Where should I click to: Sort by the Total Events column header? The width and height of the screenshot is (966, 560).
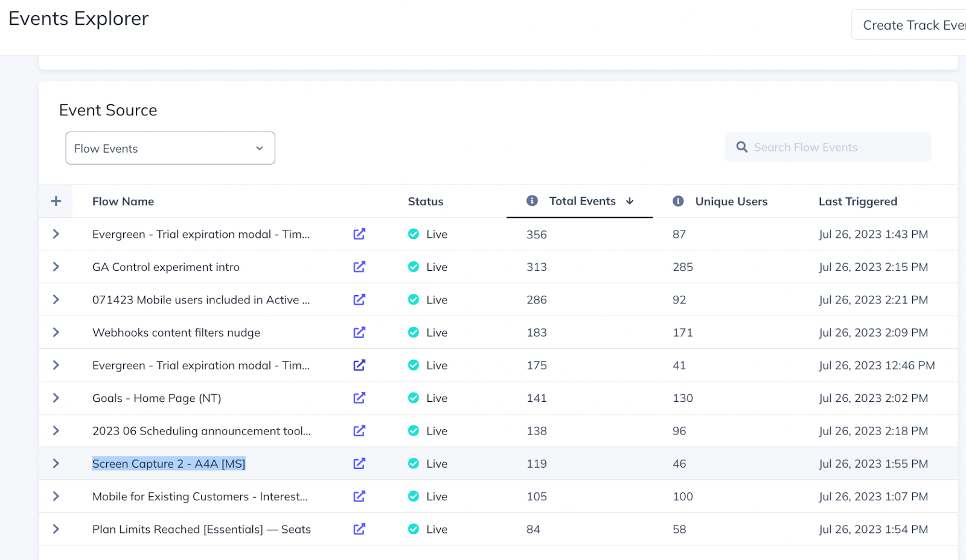(x=583, y=201)
